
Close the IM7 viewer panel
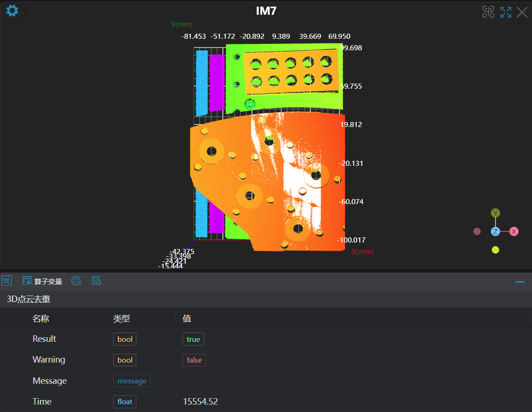(x=522, y=12)
